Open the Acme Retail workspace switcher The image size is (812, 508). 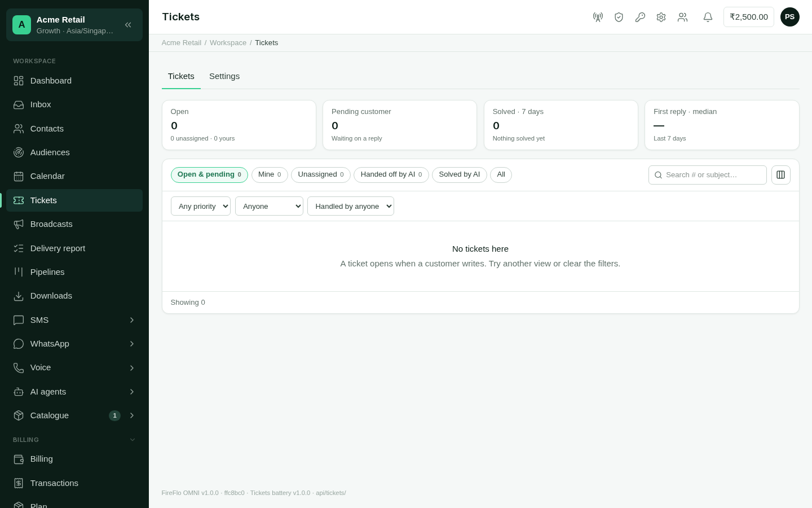(x=74, y=25)
